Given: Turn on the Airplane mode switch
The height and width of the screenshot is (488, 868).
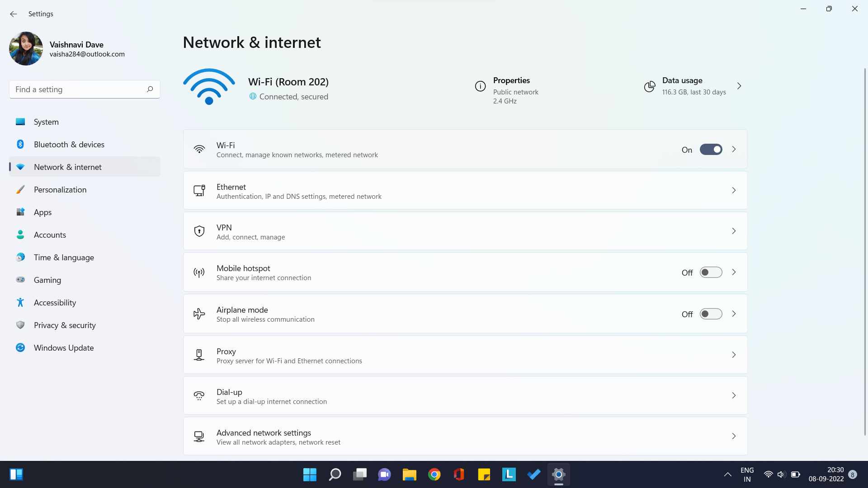Looking at the screenshot, I should (x=711, y=314).
